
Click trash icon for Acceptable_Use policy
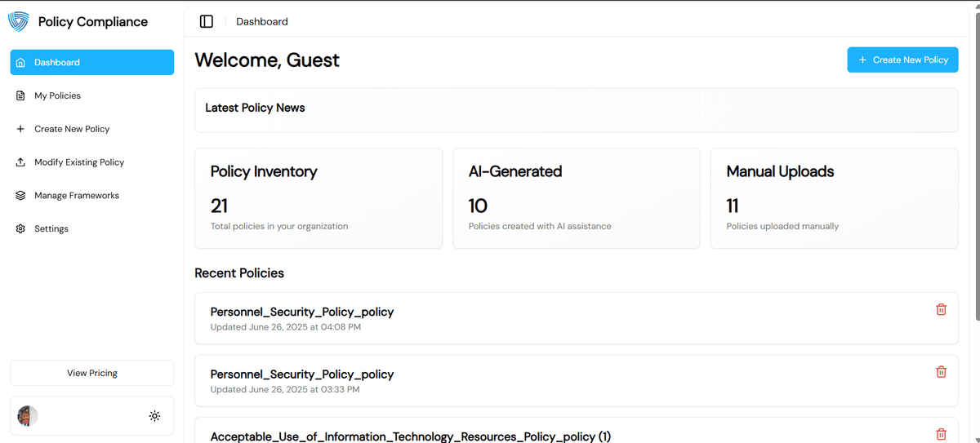(941, 434)
